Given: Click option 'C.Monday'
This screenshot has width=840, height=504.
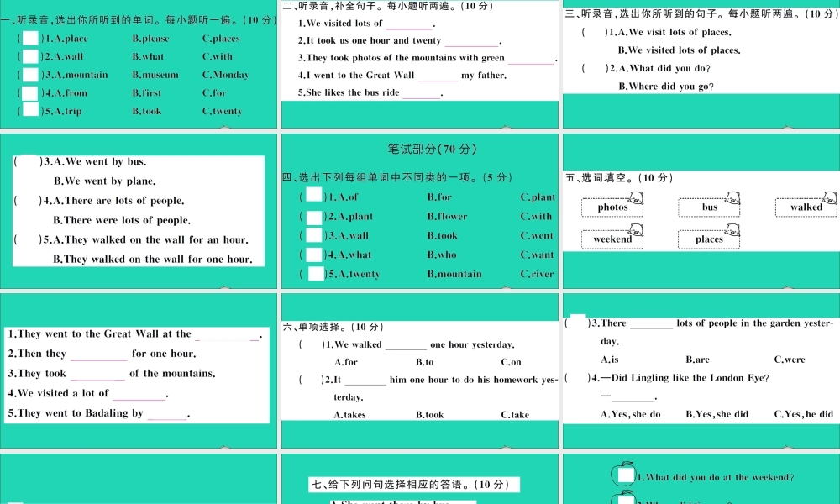Looking at the screenshot, I should [x=225, y=75].
